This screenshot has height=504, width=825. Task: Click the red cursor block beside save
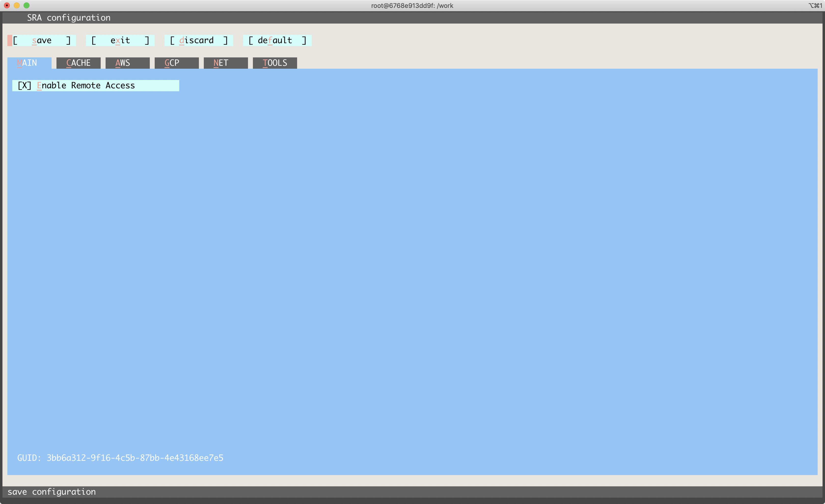pyautogui.click(x=10, y=40)
